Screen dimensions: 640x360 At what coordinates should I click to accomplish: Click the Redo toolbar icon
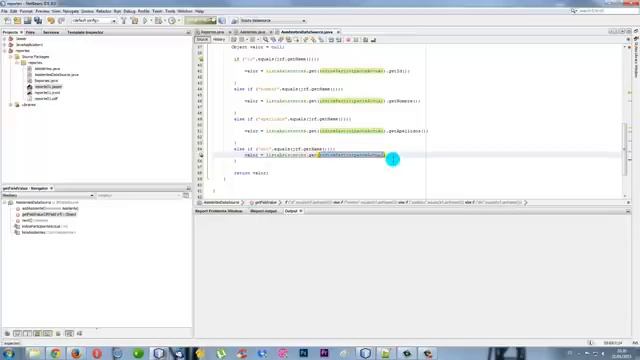(61, 20)
